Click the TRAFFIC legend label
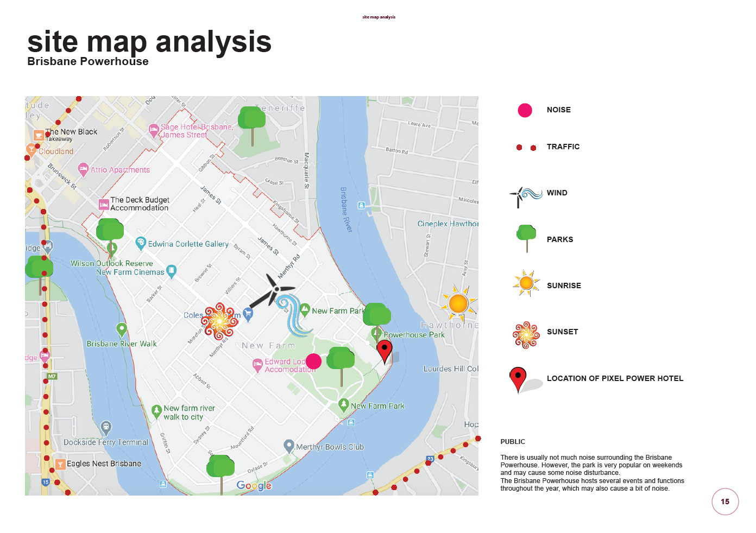This screenshot has width=756, height=533. pyautogui.click(x=563, y=147)
